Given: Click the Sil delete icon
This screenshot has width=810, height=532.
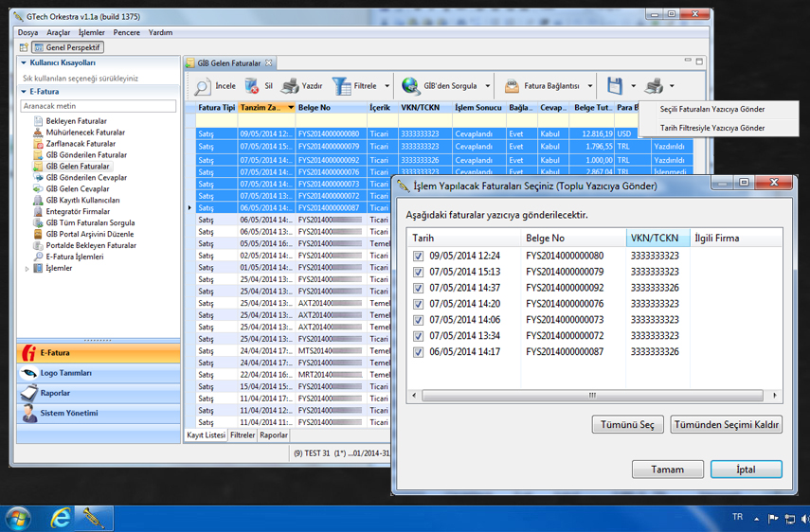Looking at the screenshot, I should (x=252, y=86).
